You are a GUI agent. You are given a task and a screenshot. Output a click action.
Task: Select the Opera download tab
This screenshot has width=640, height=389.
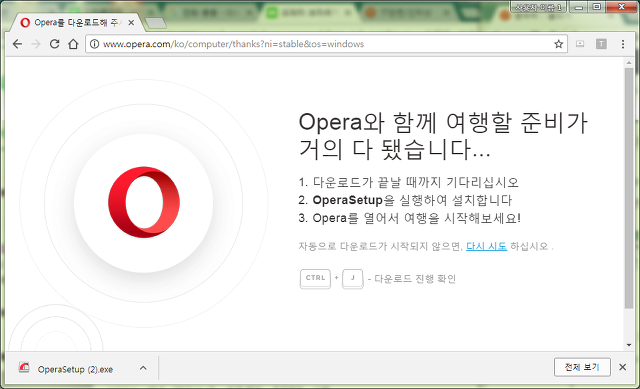(x=76, y=22)
